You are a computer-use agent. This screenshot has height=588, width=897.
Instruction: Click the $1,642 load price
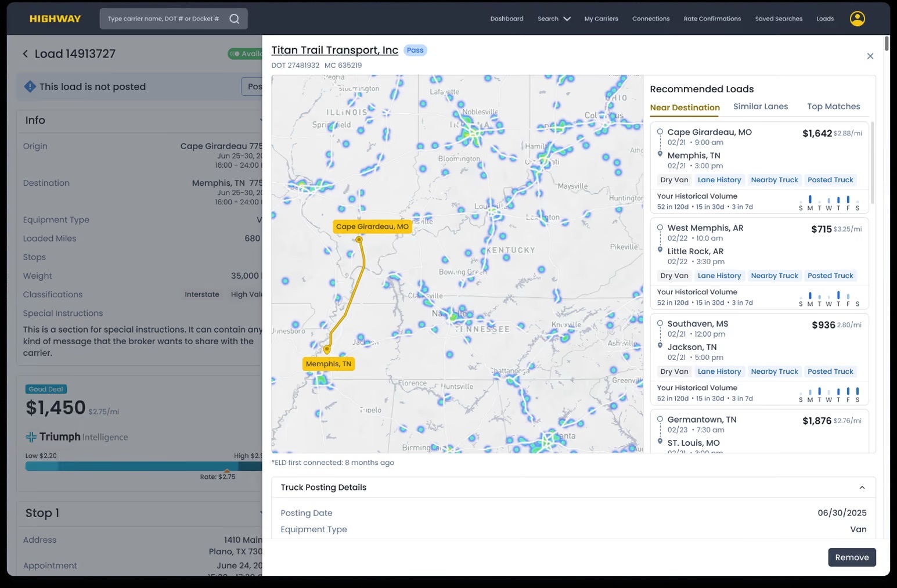817,134
